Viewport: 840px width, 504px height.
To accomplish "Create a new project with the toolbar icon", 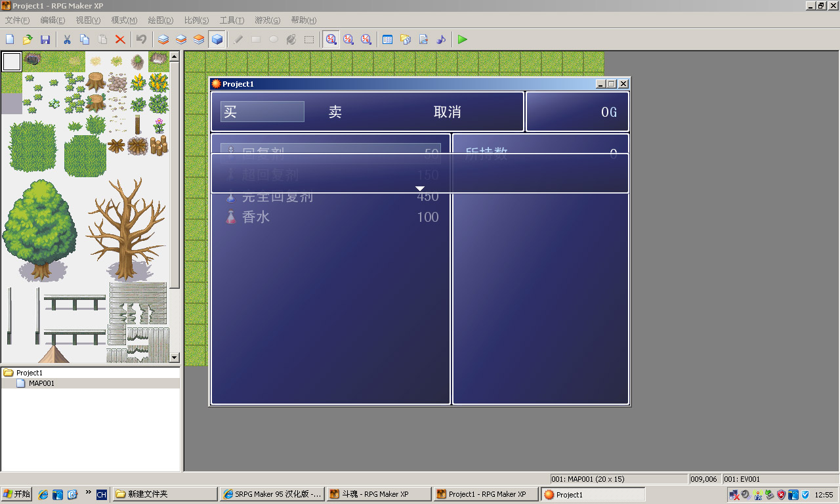I will (x=10, y=39).
